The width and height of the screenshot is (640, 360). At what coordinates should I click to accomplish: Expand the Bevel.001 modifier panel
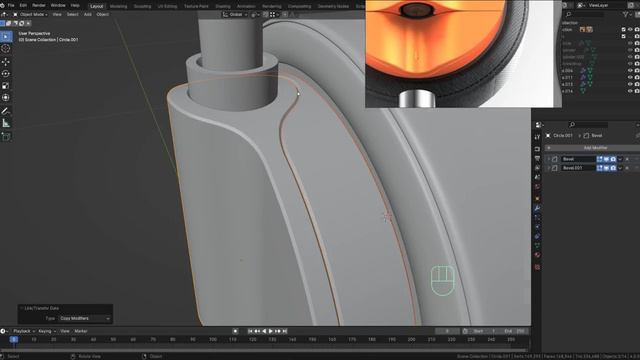(x=549, y=168)
